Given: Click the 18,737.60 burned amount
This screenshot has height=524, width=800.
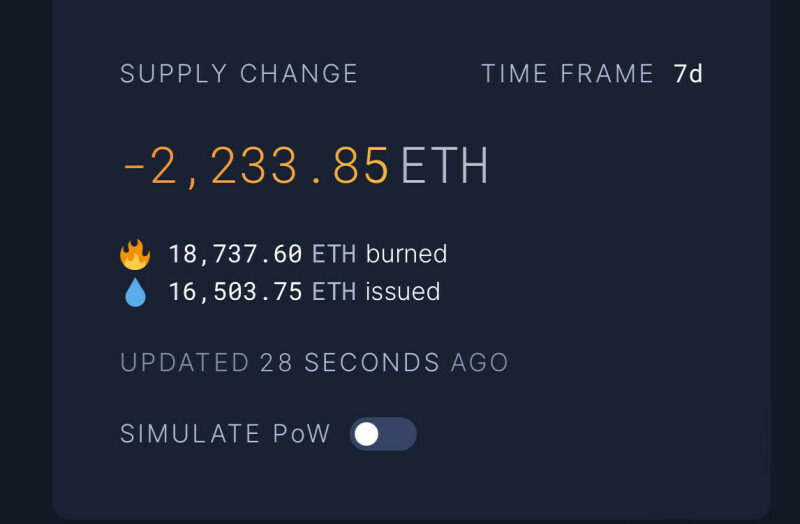Looking at the screenshot, I should (x=234, y=254).
